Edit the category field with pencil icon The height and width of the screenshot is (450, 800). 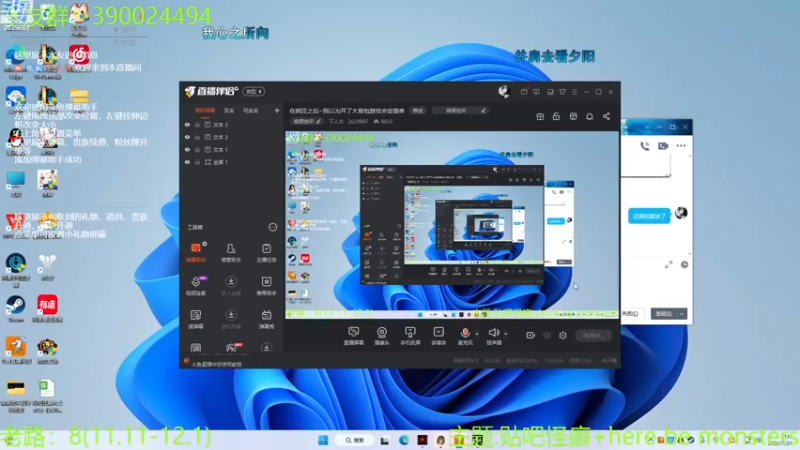pyautogui.click(x=461, y=111)
